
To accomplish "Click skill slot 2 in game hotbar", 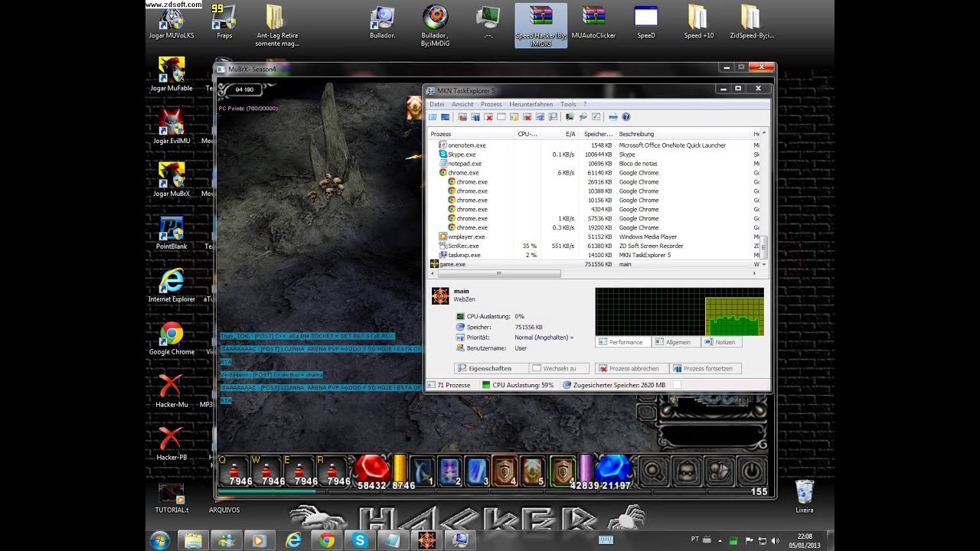I will click(450, 471).
